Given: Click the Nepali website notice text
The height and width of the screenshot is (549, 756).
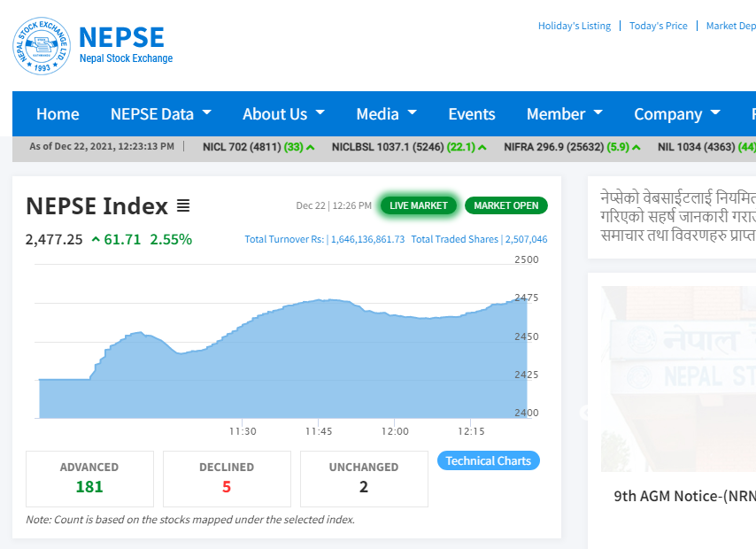Looking at the screenshot, I should coord(678,216).
